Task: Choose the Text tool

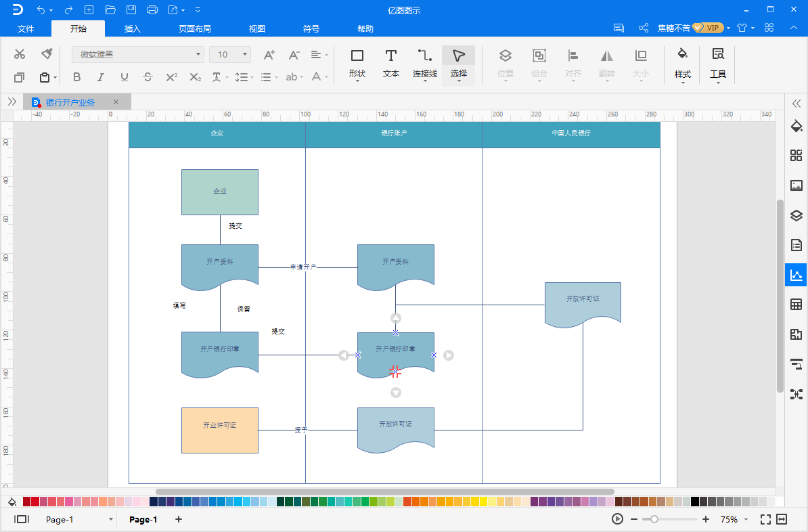Action: 391,62
